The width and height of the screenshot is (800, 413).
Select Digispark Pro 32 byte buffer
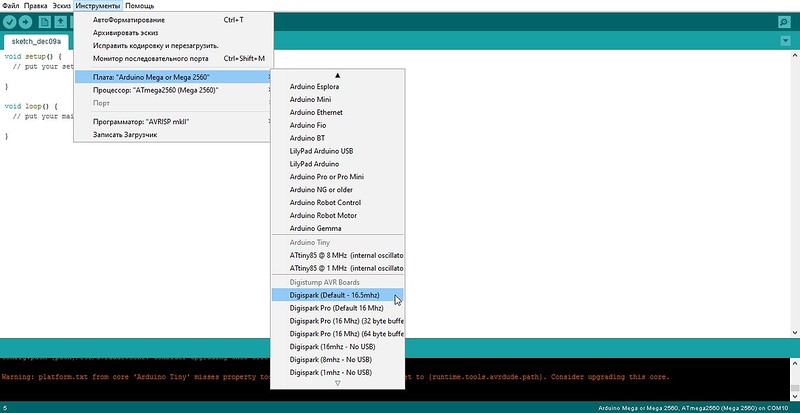[337, 321]
